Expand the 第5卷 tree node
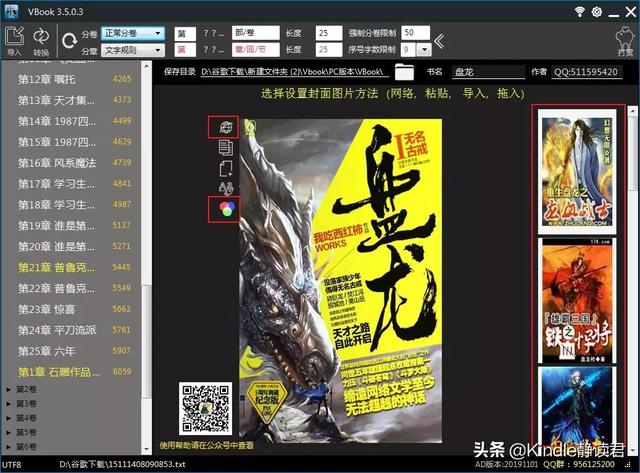This screenshot has height=473, width=640. coord(8,433)
